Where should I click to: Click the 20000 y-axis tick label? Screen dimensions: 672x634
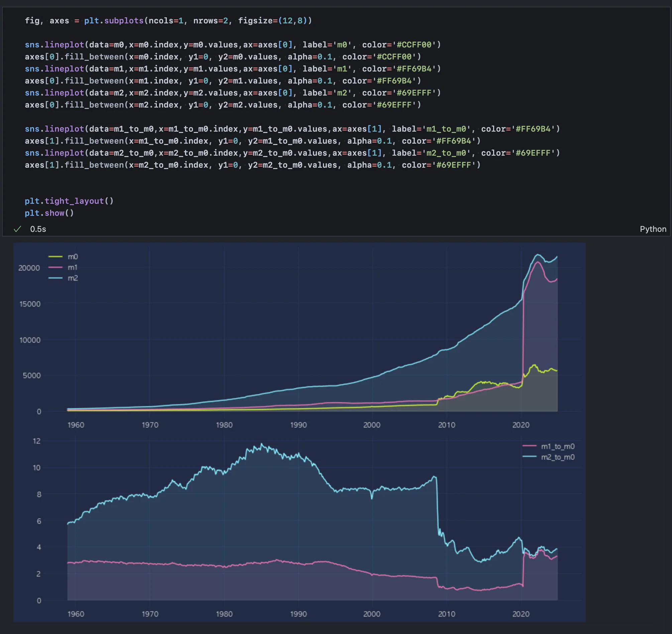[29, 268]
